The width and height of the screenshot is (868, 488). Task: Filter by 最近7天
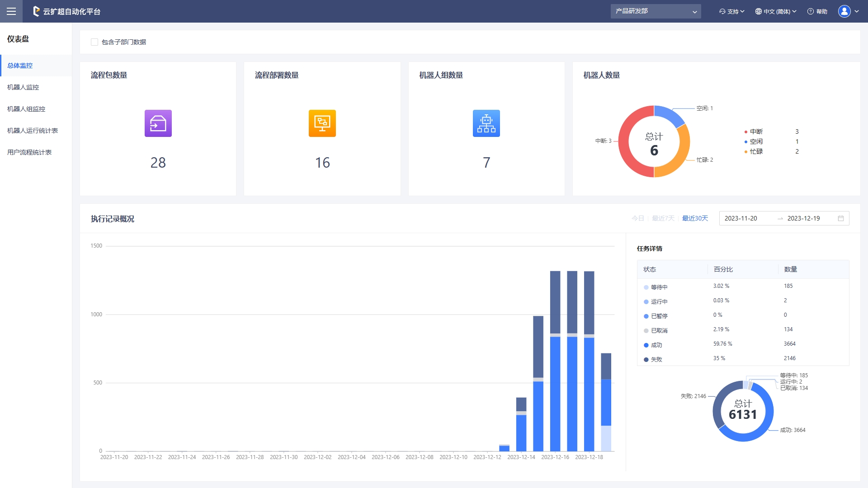[663, 218]
